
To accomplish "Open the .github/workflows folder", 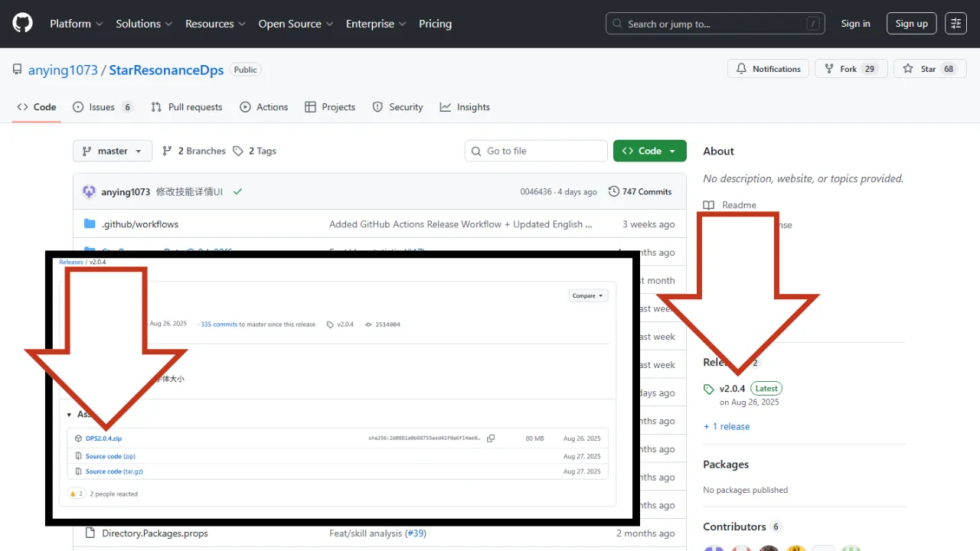I will [x=140, y=224].
